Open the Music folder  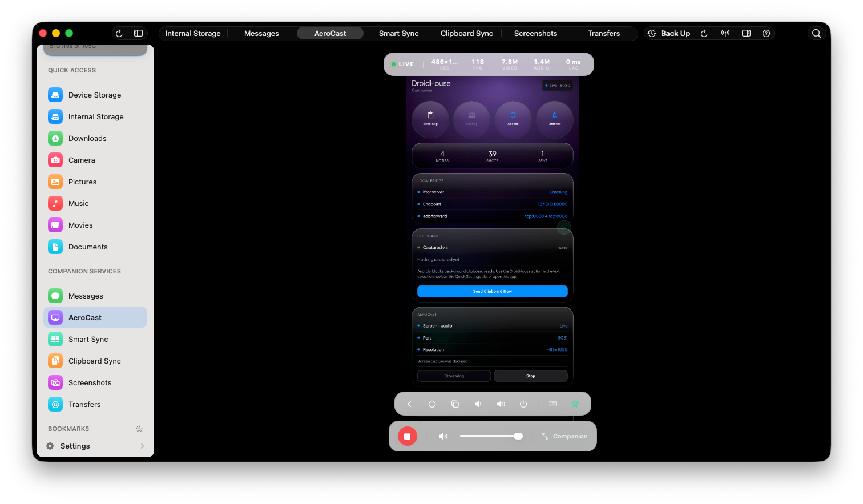95,204
